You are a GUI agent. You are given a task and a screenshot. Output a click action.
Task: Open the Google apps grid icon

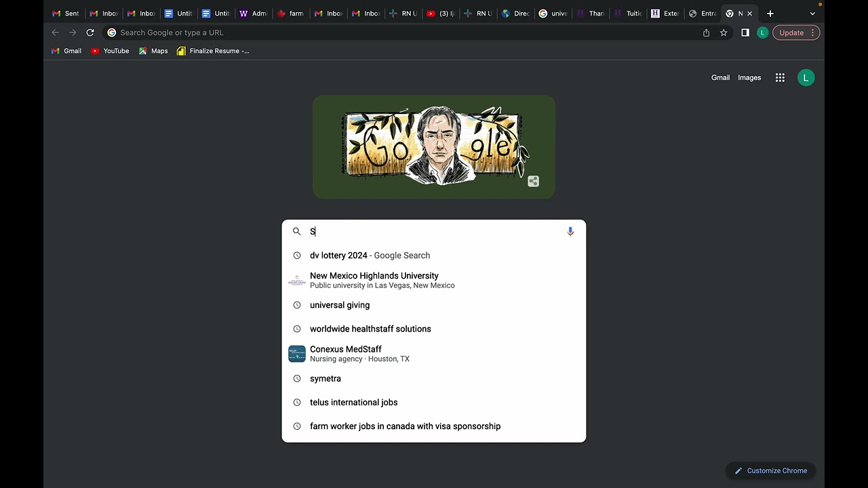[x=780, y=78]
